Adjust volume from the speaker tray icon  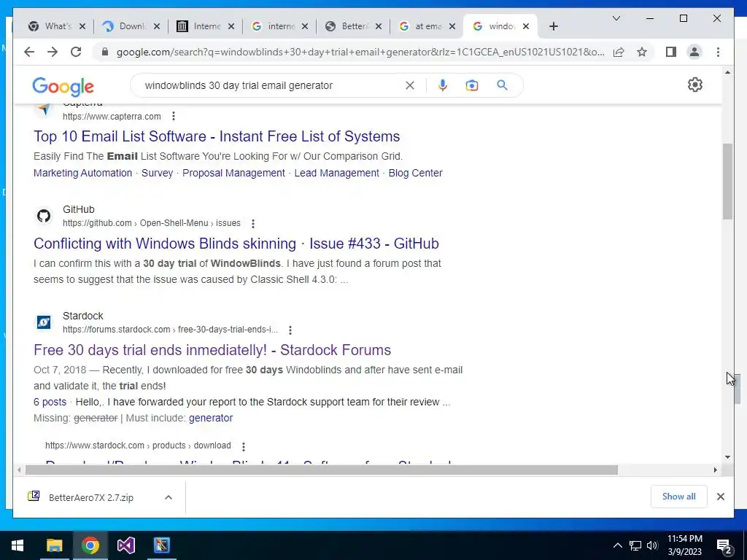click(652, 545)
